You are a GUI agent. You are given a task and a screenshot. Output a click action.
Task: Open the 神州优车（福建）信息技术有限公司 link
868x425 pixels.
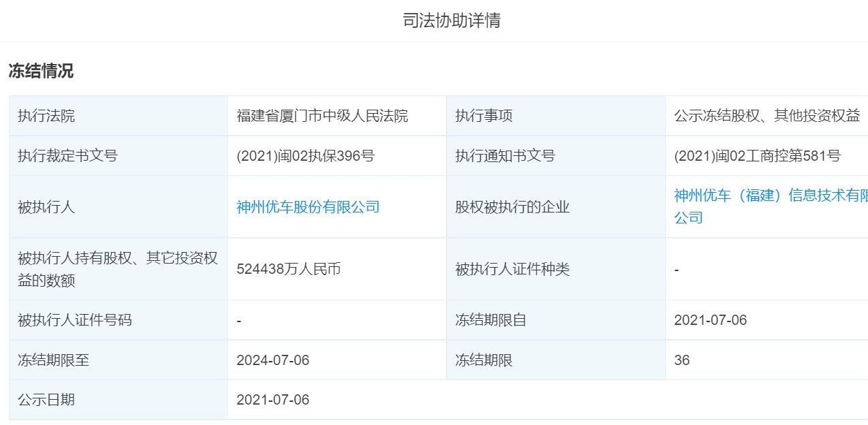(x=769, y=196)
